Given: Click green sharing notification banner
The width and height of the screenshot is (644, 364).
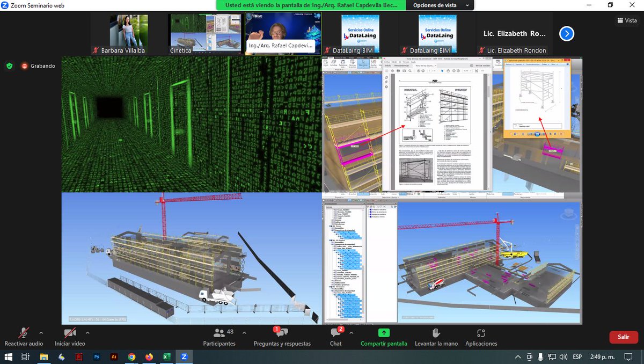Looking at the screenshot, I should coord(310,5).
